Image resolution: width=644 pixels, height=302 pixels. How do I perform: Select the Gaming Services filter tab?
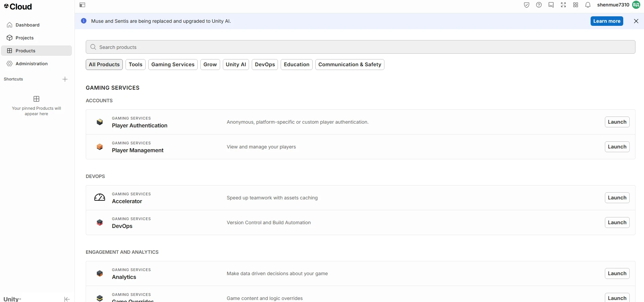click(x=173, y=65)
